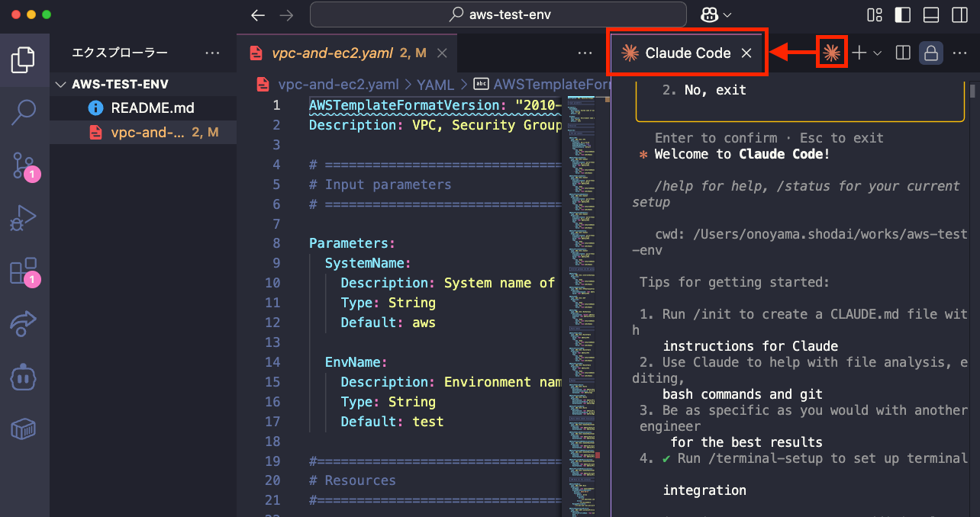The height and width of the screenshot is (517, 980).
Task: Click the aws-test-env command center search box
Action: pyautogui.click(x=499, y=14)
